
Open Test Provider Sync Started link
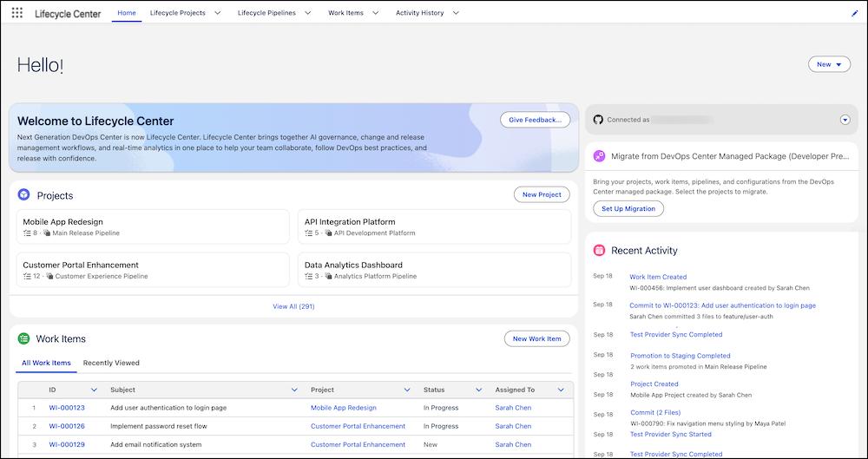coord(671,434)
